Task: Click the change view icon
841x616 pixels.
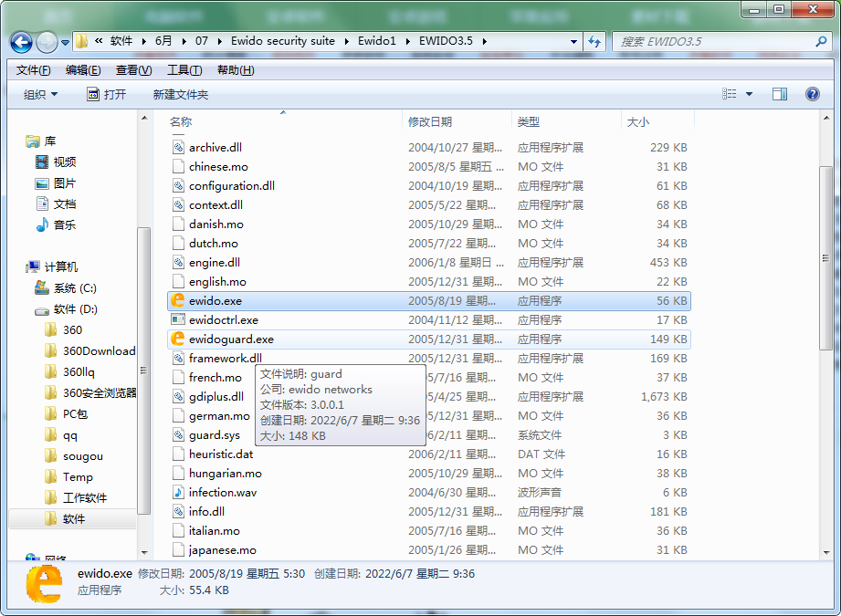Action: [x=729, y=94]
